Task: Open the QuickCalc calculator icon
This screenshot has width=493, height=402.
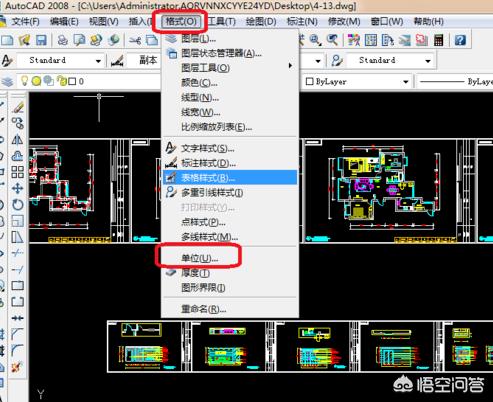Action: point(439,40)
